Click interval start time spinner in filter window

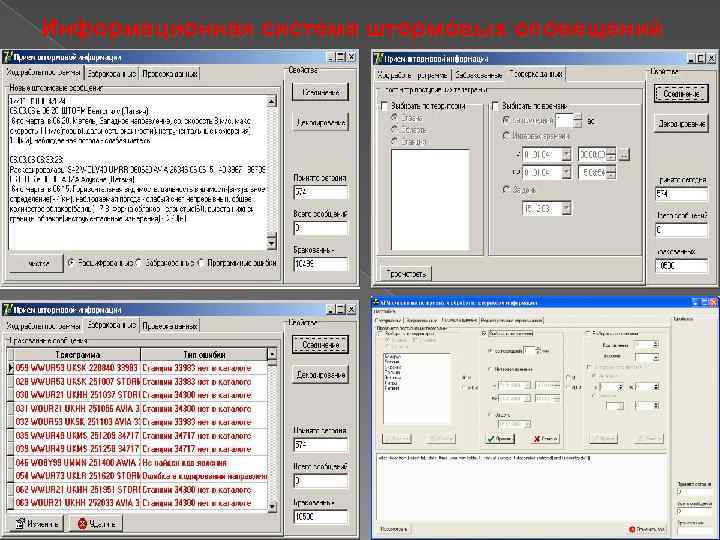pyautogui.click(x=610, y=154)
